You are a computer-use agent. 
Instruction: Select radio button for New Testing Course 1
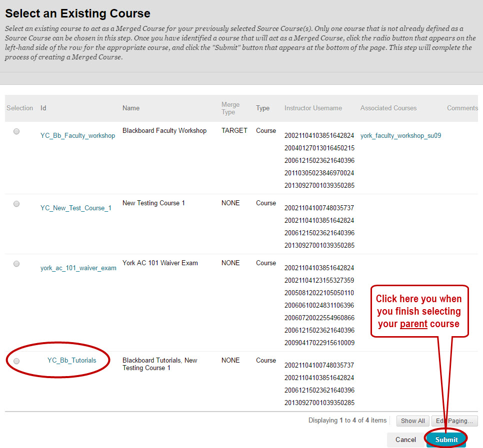16,204
